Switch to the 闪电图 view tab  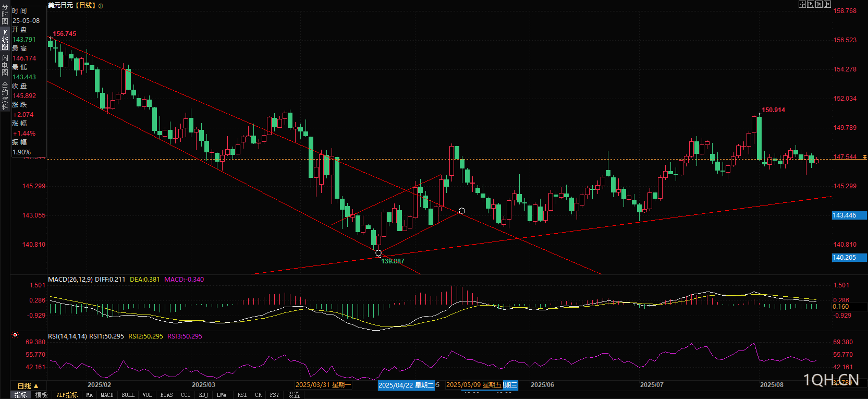pyautogui.click(x=5, y=65)
